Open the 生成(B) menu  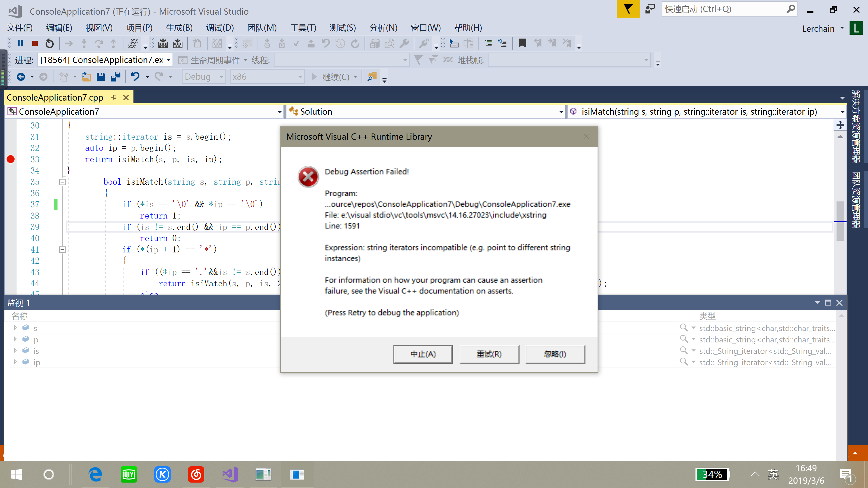pyautogui.click(x=179, y=28)
